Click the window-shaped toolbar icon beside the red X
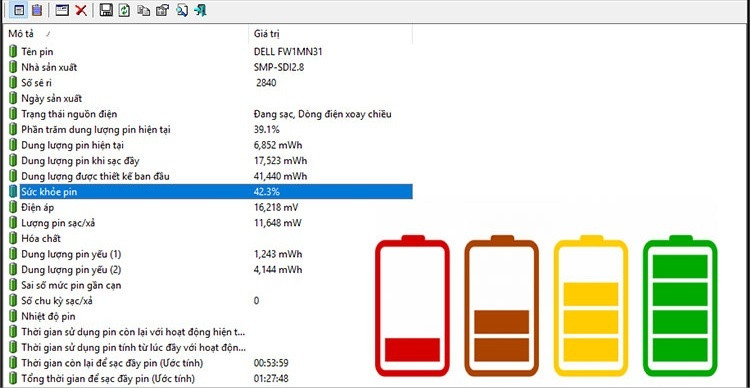Image resolution: width=750 pixels, height=388 pixels. tap(62, 10)
